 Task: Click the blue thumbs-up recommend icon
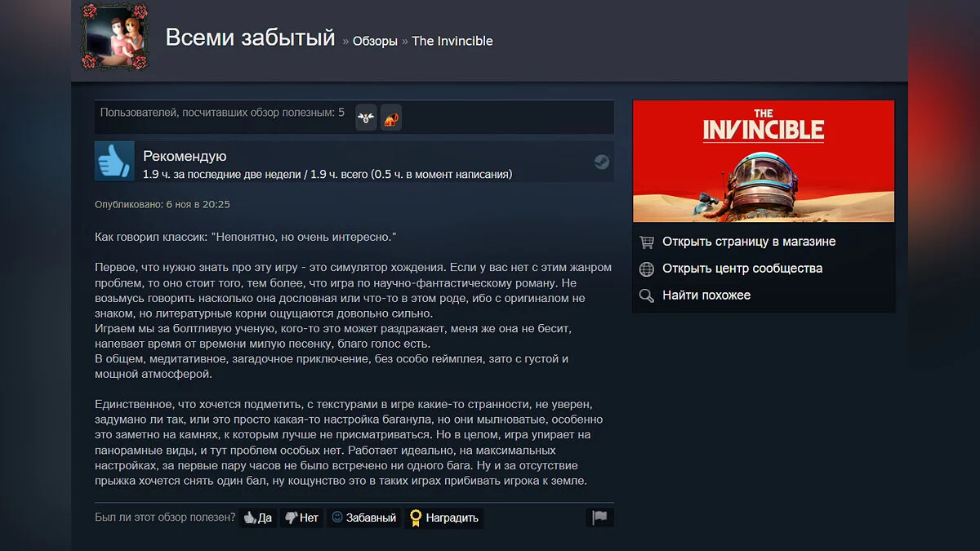114,161
